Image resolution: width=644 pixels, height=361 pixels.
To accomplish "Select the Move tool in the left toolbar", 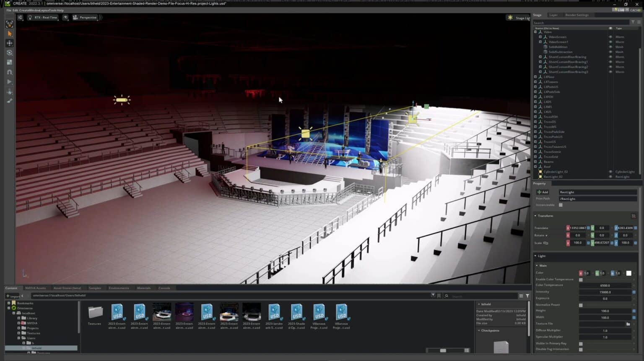I will [9, 43].
